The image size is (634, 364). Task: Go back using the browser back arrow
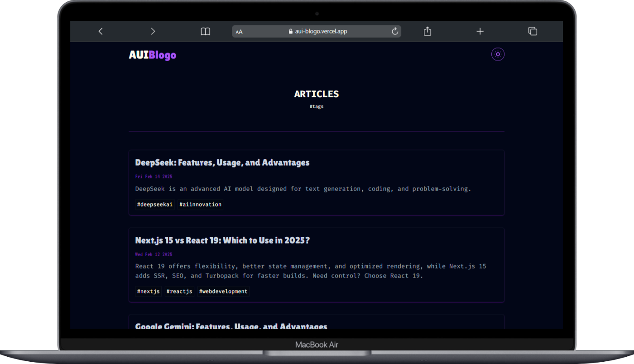point(101,31)
